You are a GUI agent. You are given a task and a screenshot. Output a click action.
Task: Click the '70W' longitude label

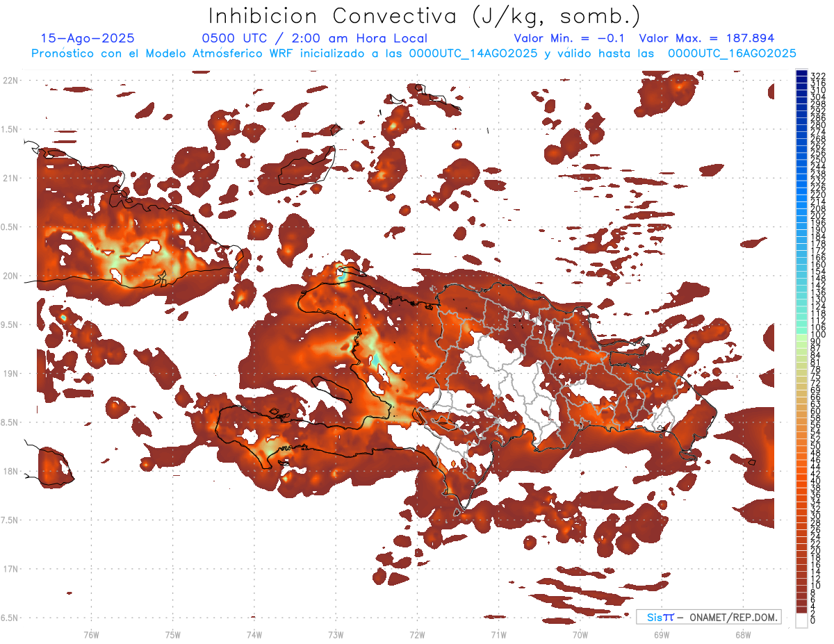[580, 634]
